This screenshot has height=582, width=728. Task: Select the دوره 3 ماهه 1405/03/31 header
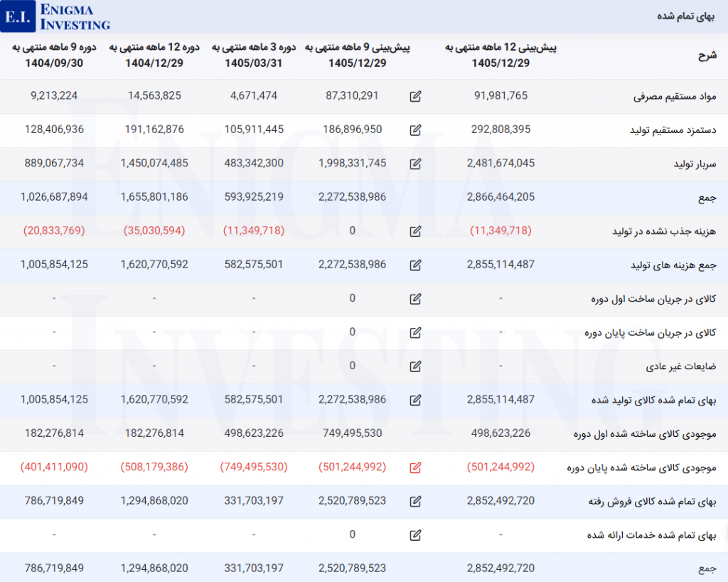pyautogui.click(x=254, y=55)
